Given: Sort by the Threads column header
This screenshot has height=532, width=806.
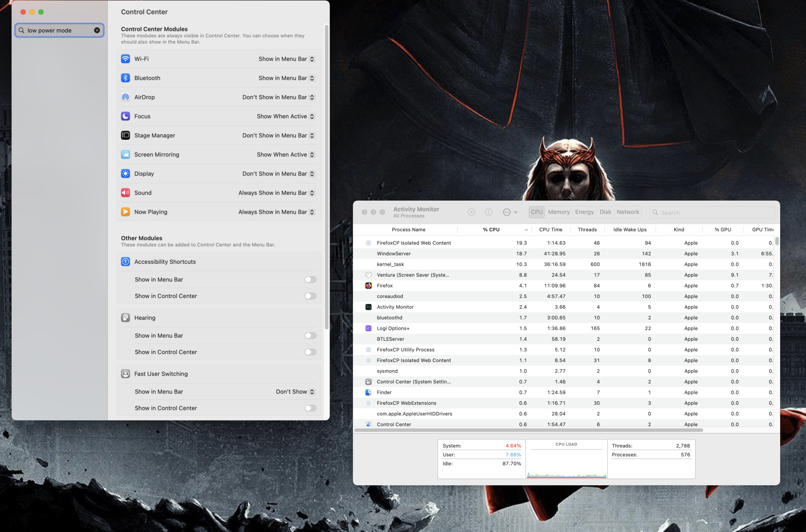Looking at the screenshot, I should (x=587, y=230).
